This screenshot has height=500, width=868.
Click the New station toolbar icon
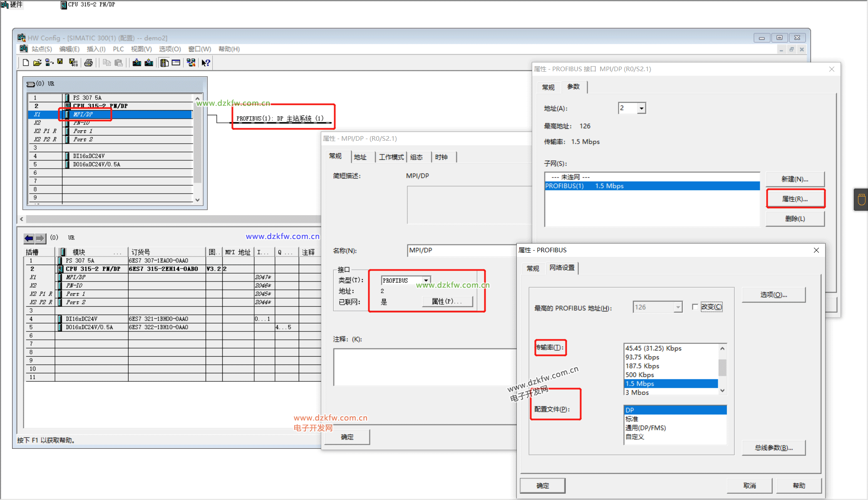point(25,63)
